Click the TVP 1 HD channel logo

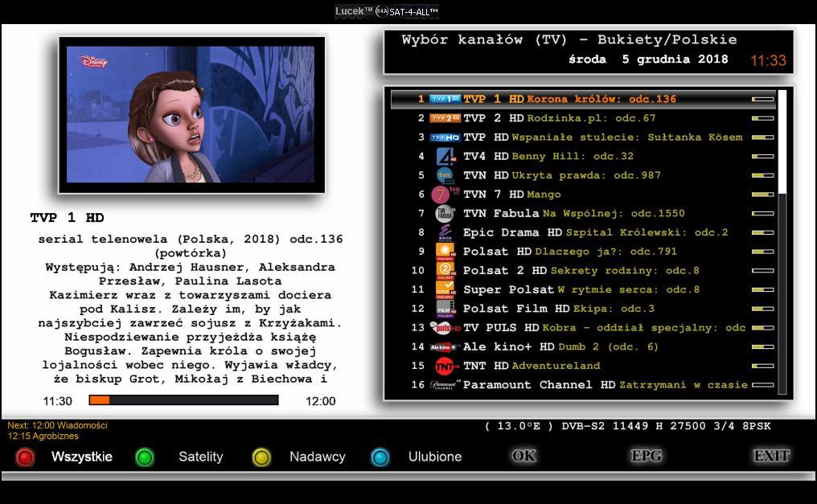(445, 99)
